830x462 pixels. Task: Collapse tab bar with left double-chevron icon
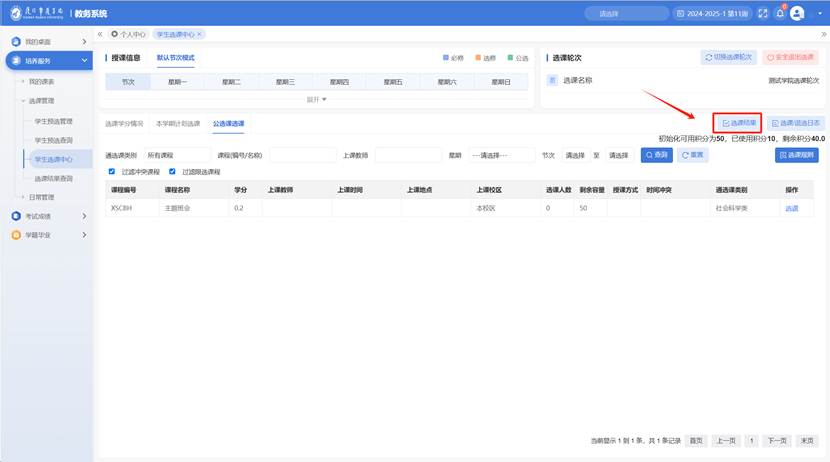100,34
